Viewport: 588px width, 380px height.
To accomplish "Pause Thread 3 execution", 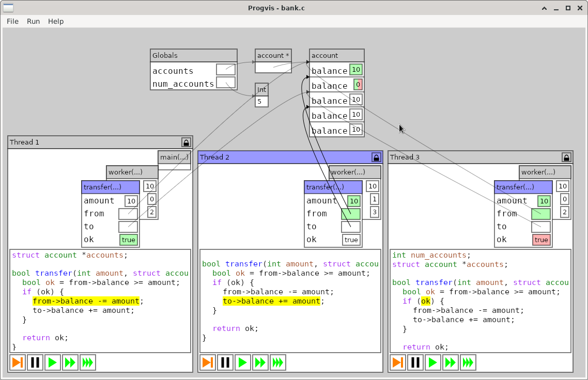I will click(x=415, y=362).
